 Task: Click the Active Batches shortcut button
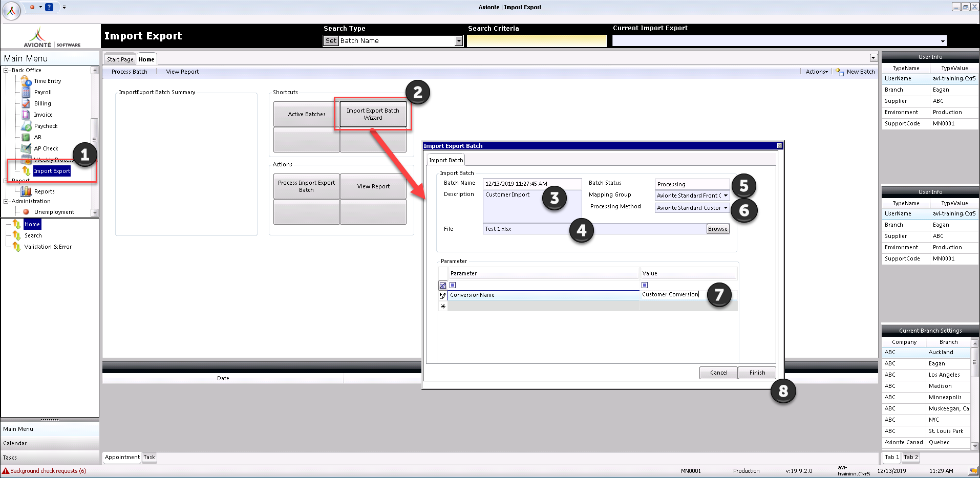[x=307, y=114]
